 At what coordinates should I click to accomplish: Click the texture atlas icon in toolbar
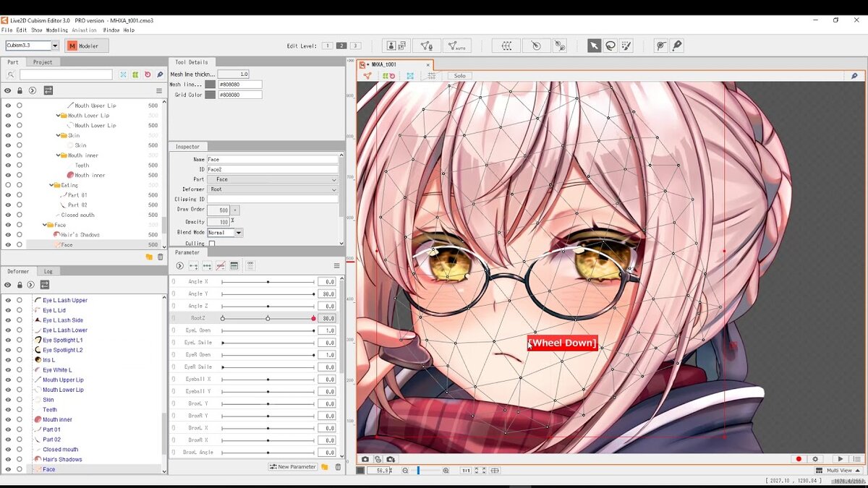[396, 46]
